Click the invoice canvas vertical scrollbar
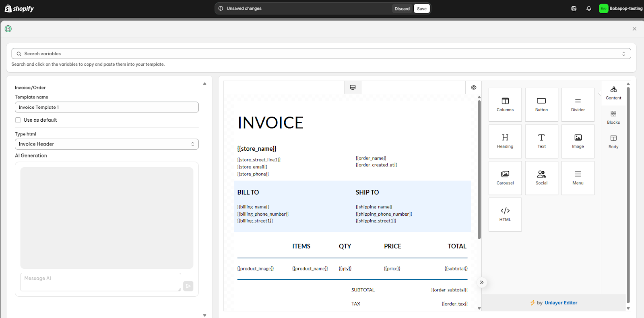 tap(479, 169)
